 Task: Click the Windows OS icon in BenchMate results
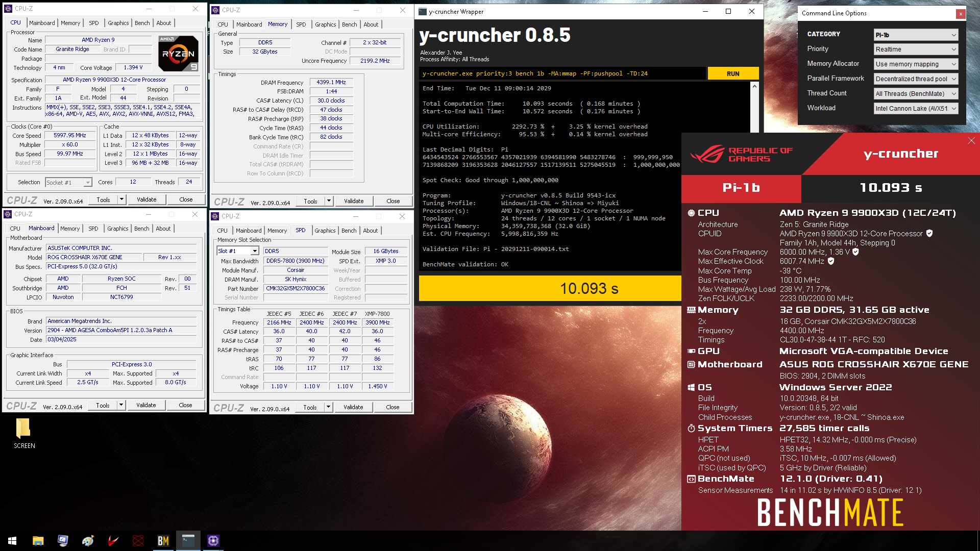pos(691,388)
